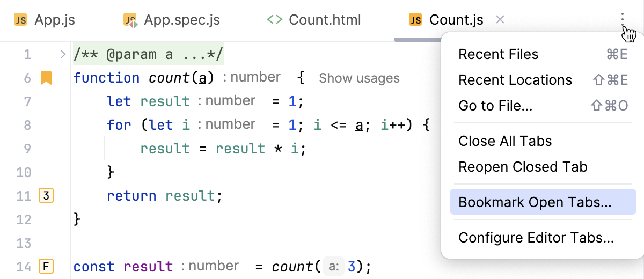Click the App.spec.js test file icon
Image resolution: width=644 pixels, height=279 pixels.
click(130, 21)
